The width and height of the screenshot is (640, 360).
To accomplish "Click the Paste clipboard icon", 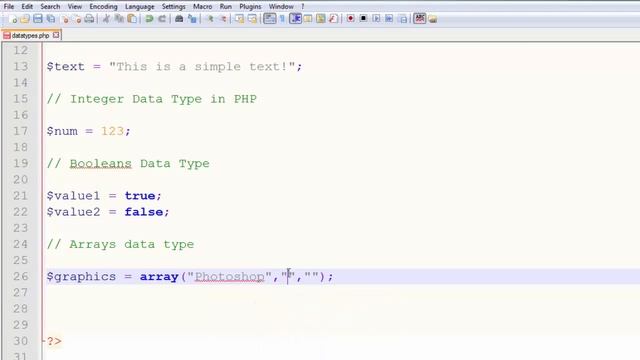I will [x=132, y=19].
